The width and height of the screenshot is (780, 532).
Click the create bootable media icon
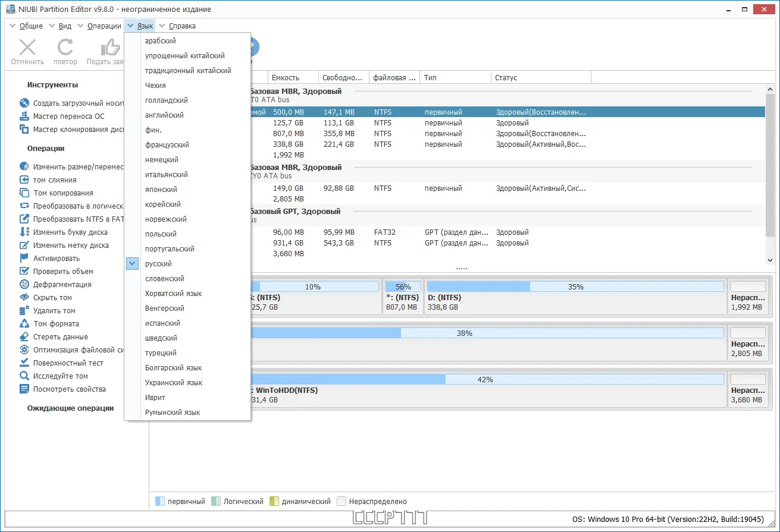24,103
